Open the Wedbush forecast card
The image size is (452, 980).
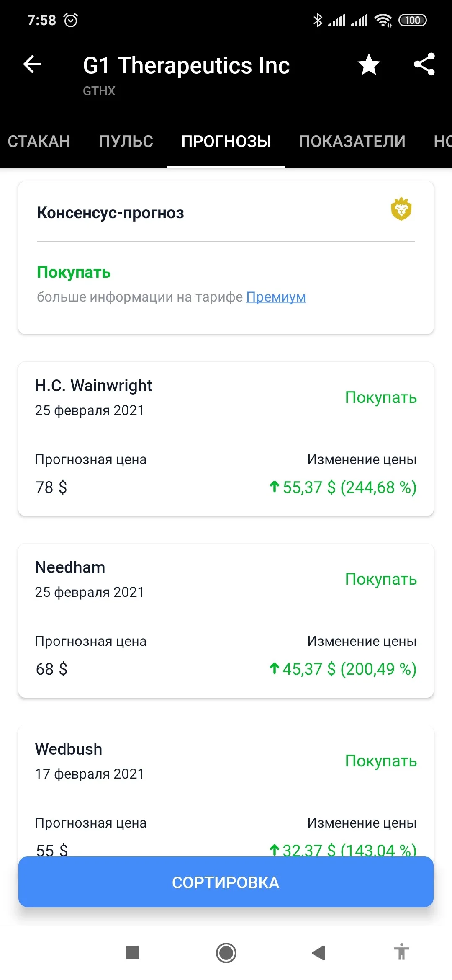click(x=226, y=791)
